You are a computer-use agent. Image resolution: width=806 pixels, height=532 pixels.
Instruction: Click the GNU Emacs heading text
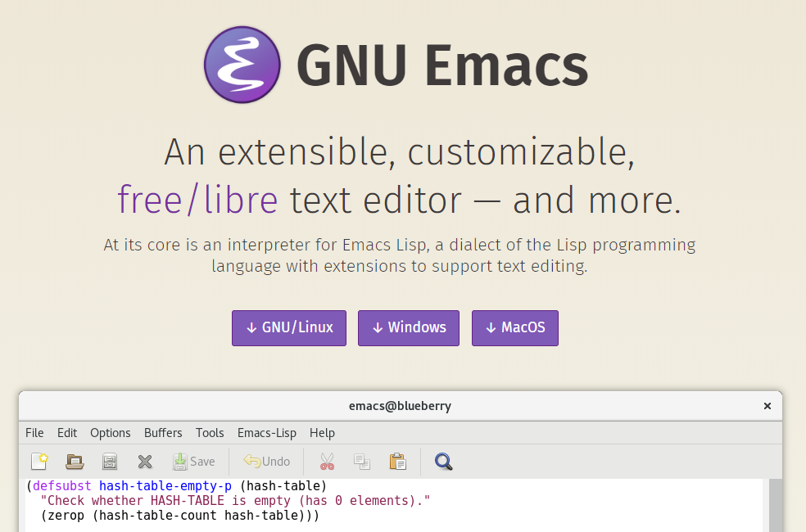442,65
